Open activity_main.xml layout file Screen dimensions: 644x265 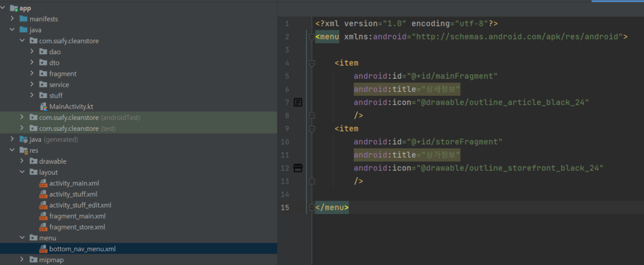pos(74,183)
